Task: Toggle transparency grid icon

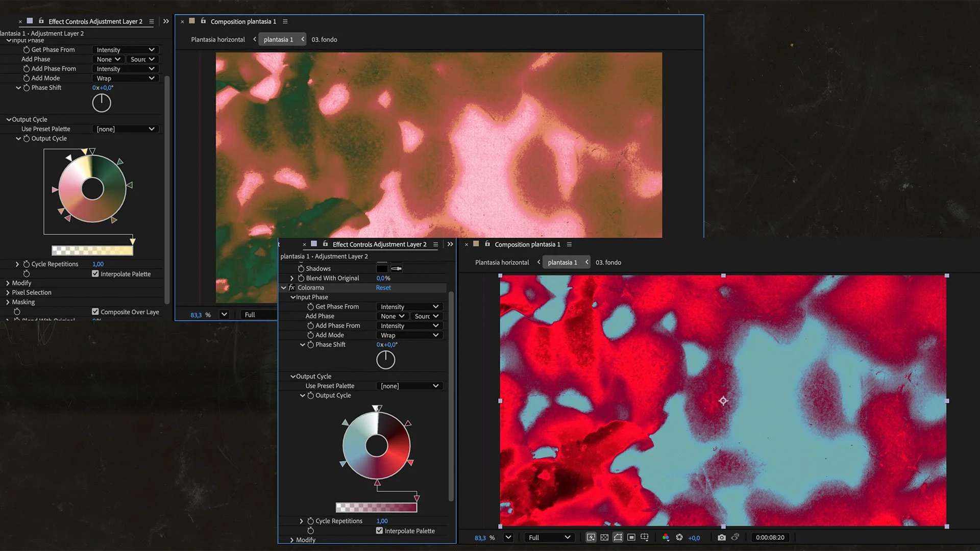Action: pyautogui.click(x=604, y=537)
